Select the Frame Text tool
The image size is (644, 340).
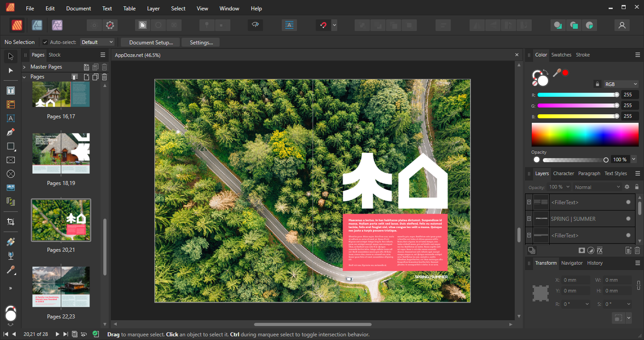point(11,91)
